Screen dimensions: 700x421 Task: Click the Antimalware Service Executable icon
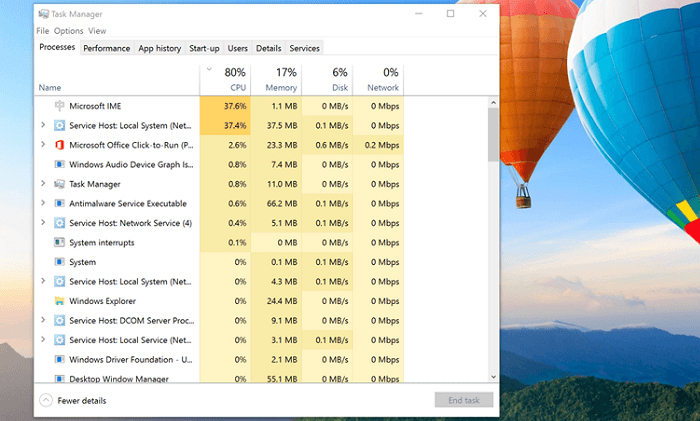point(59,203)
